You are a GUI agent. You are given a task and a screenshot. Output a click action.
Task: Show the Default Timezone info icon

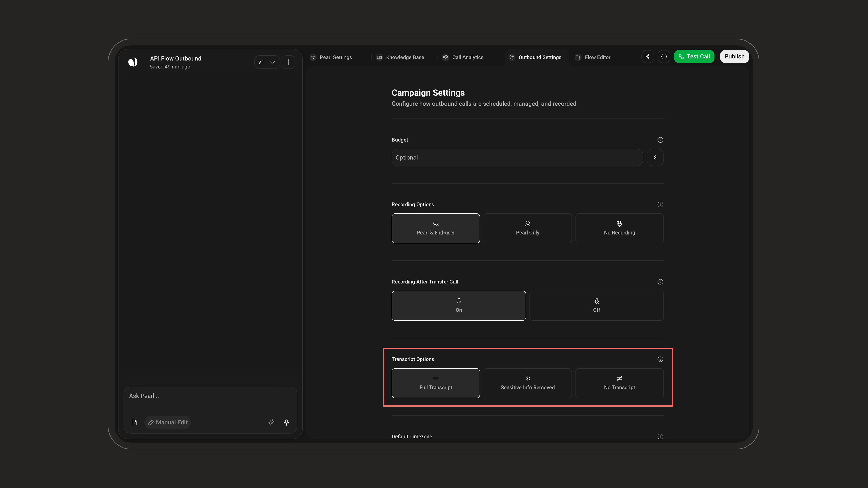pos(660,436)
